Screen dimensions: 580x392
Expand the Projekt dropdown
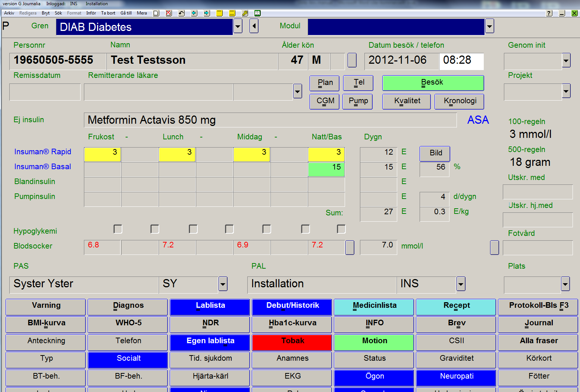tap(566, 91)
